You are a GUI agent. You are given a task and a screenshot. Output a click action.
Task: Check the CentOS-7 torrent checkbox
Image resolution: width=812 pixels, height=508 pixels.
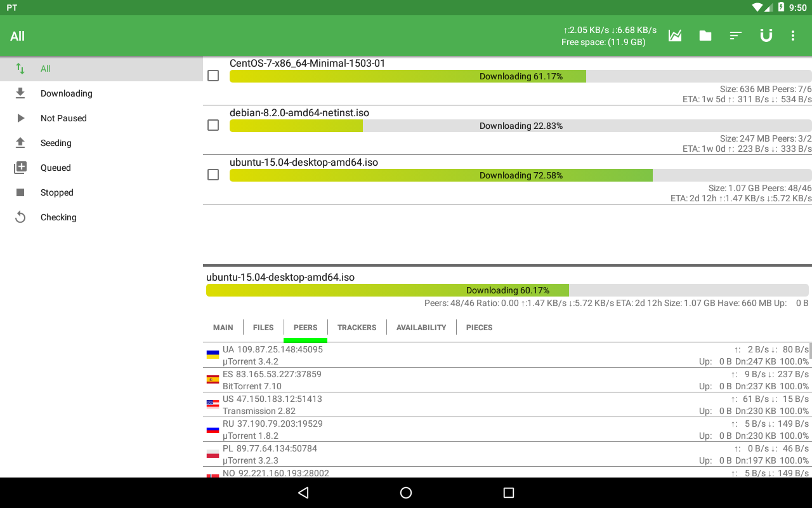[213, 76]
